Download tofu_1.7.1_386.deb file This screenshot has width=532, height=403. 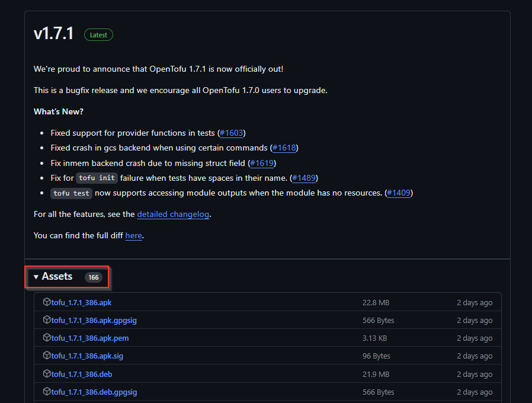coord(81,374)
